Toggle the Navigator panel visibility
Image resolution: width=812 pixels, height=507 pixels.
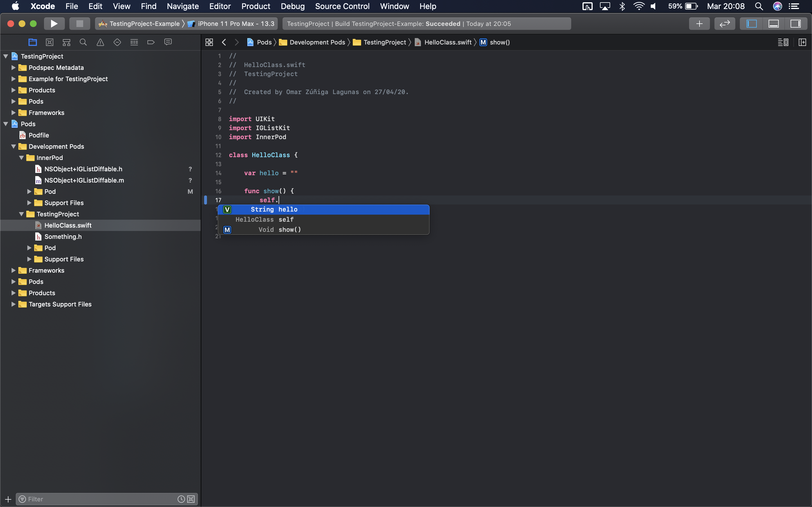click(x=751, y=24)
